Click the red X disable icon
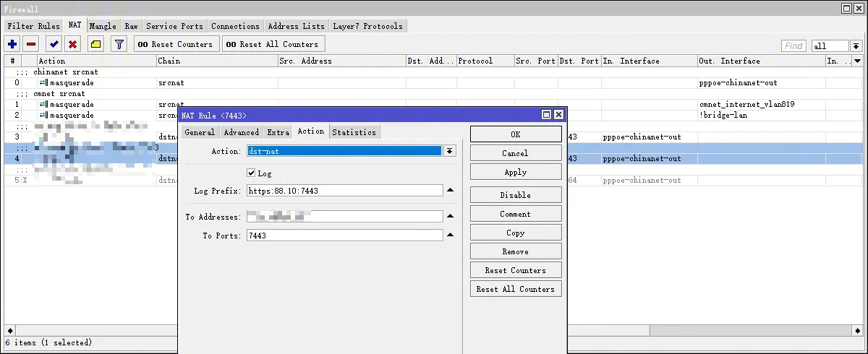This screenshot has height=354, width=868. pos(72,44)
